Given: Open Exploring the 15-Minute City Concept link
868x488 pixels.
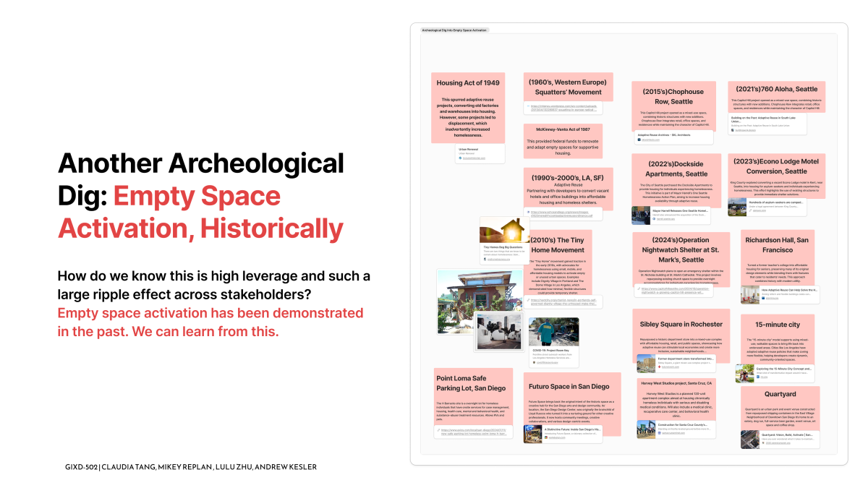Looking at the screenshot, I should tap(775, 372).
